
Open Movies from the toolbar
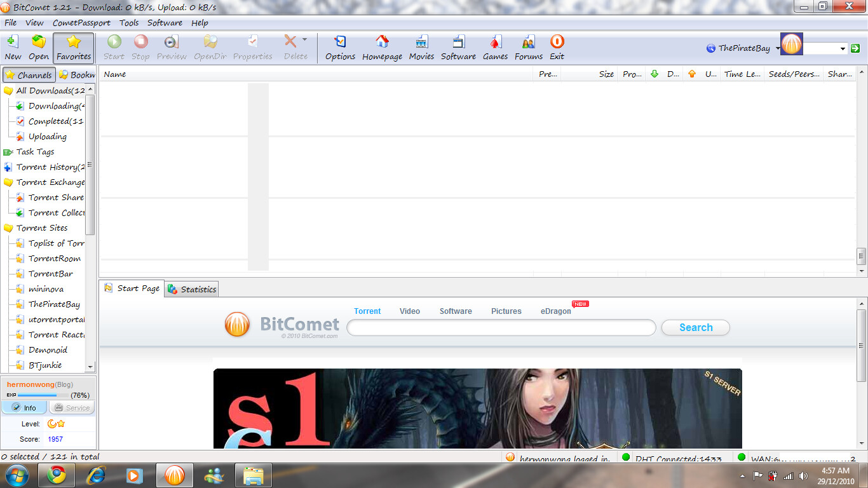[x=421, y=48]
